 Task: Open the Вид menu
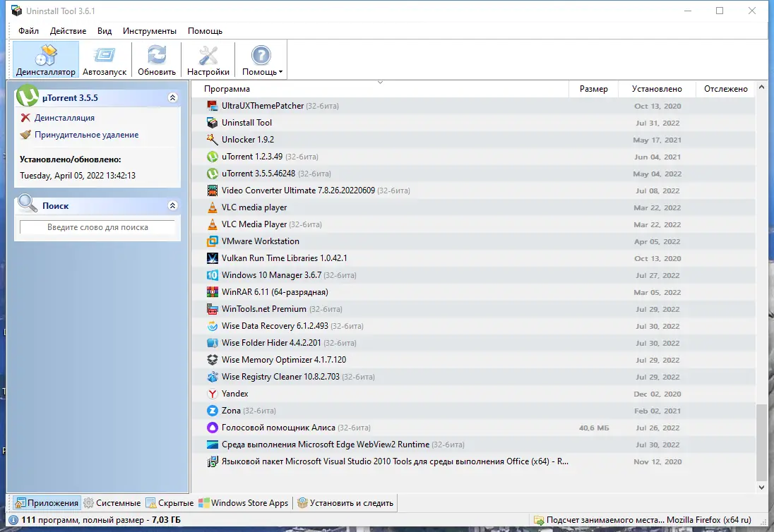(x=104, y=30)
